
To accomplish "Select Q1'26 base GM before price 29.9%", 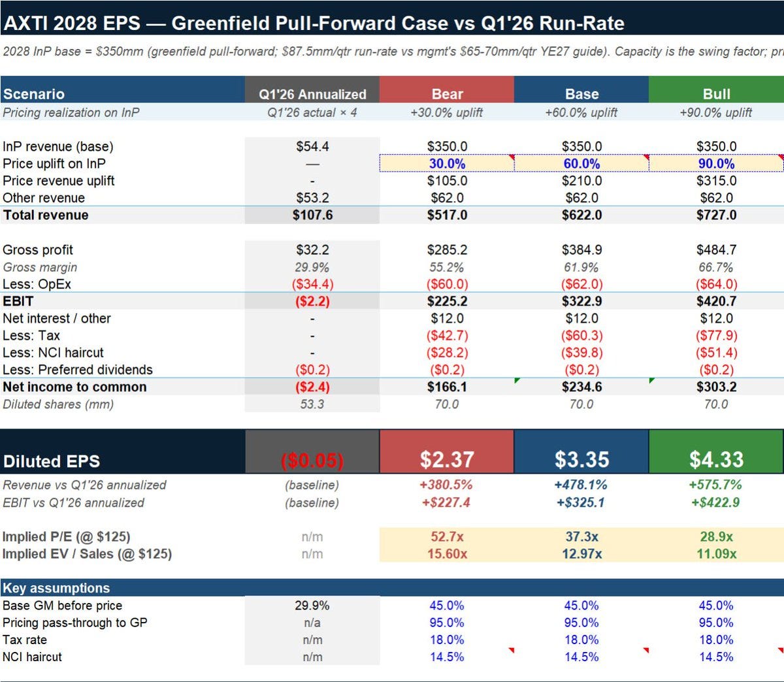I will pos(312,606).
